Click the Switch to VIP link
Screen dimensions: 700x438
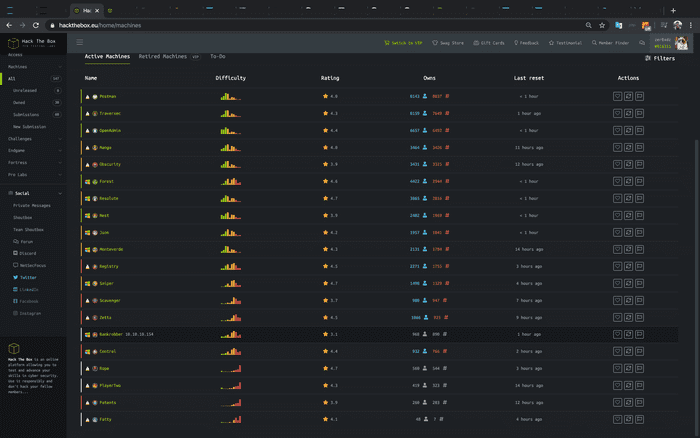(x=403, y=43)
